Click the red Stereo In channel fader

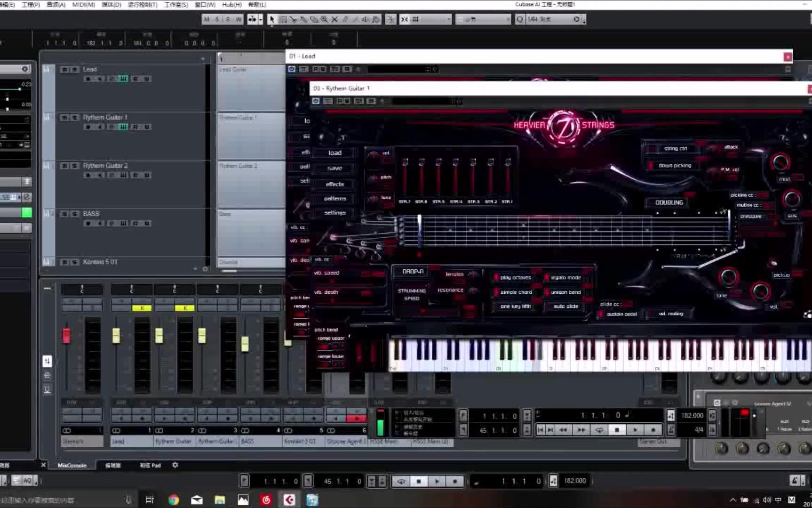click(x=66, y=336)
